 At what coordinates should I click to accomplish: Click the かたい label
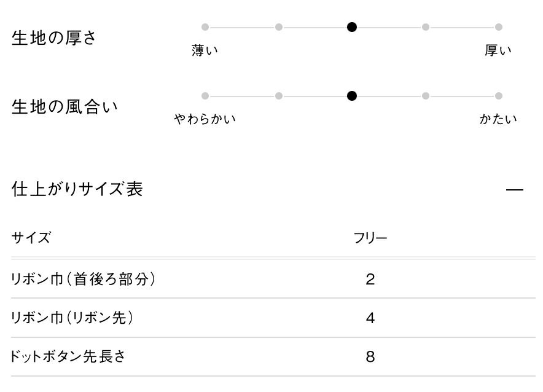pyautogui.click(x=498, y=119)
